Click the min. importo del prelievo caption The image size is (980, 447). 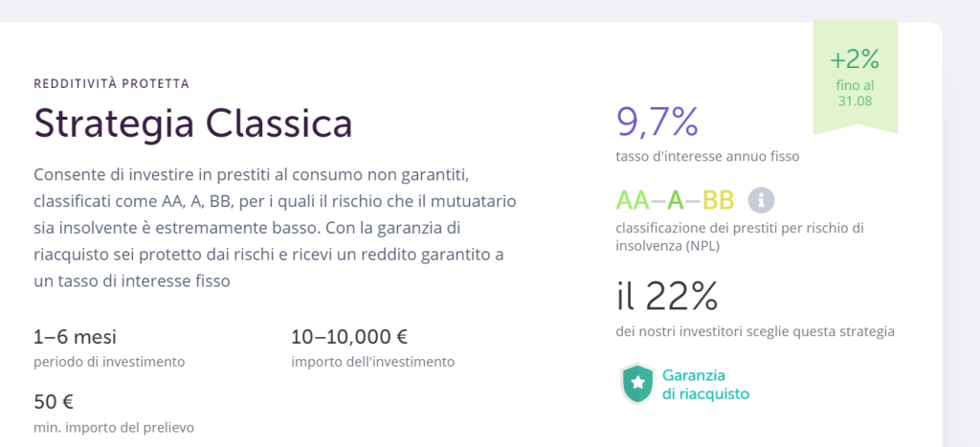(114, 428)
